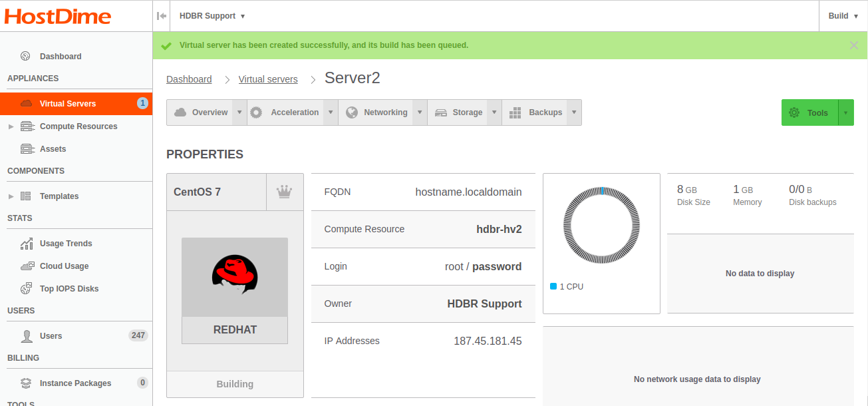Screen dimensions: 868x406
Task: Click the Instance Packages stack icon
Action: [26, 383]
